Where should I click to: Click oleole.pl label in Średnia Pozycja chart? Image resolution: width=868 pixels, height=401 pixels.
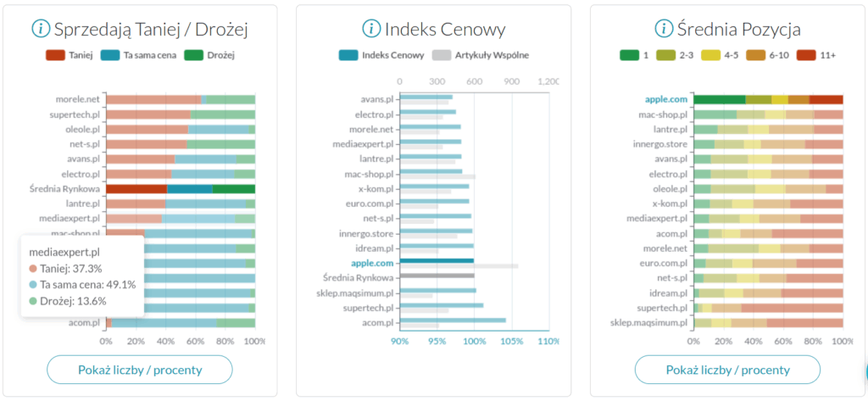tap(670, 189)
